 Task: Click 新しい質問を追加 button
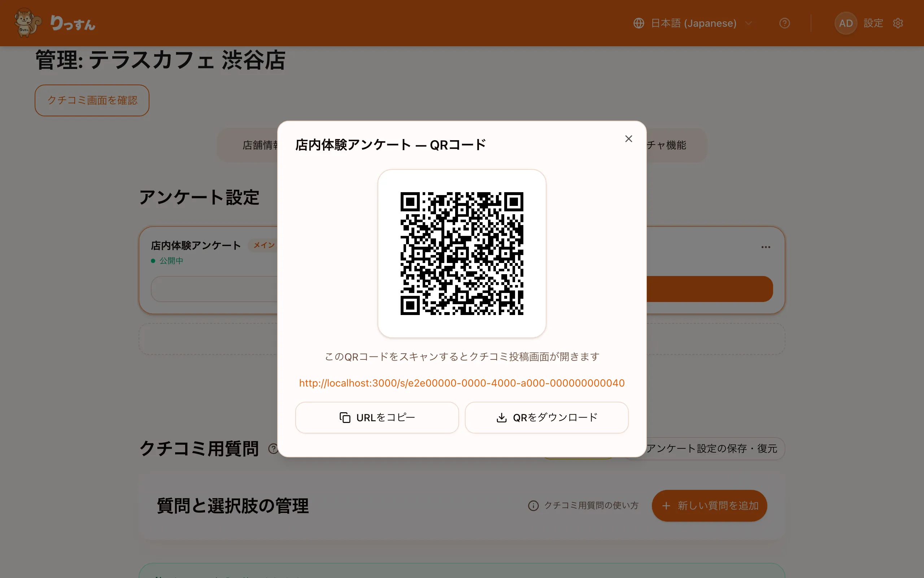coord(709,505)
